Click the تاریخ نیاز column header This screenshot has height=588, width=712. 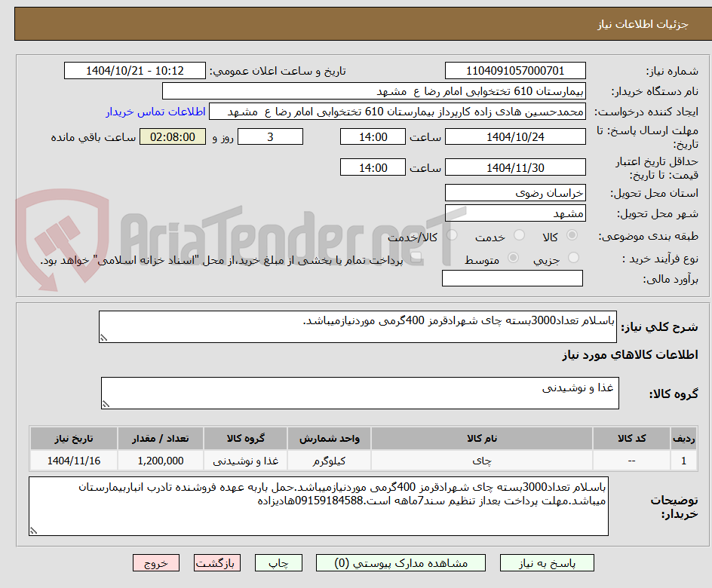pyautogui.click(x=74, y=438)
